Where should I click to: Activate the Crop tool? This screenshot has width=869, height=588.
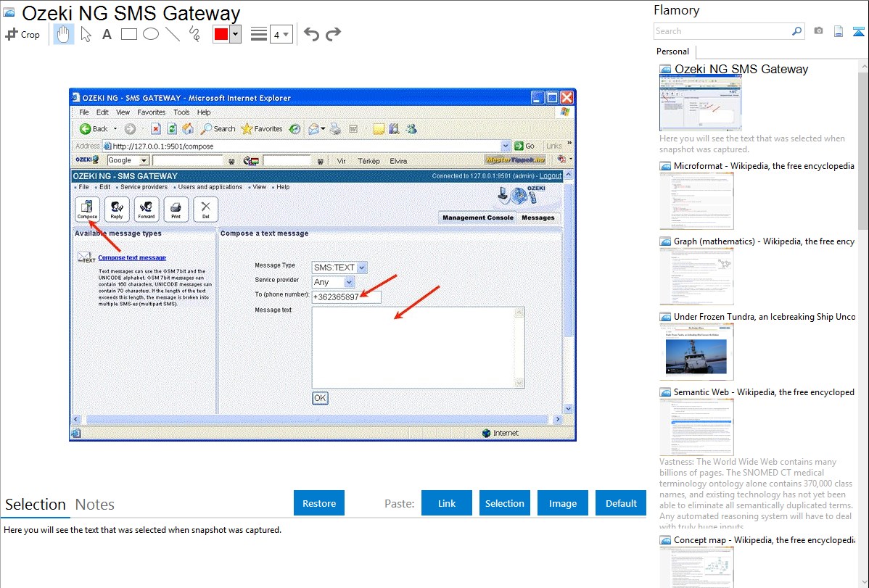pyautogui.click(x=22, y=34)
